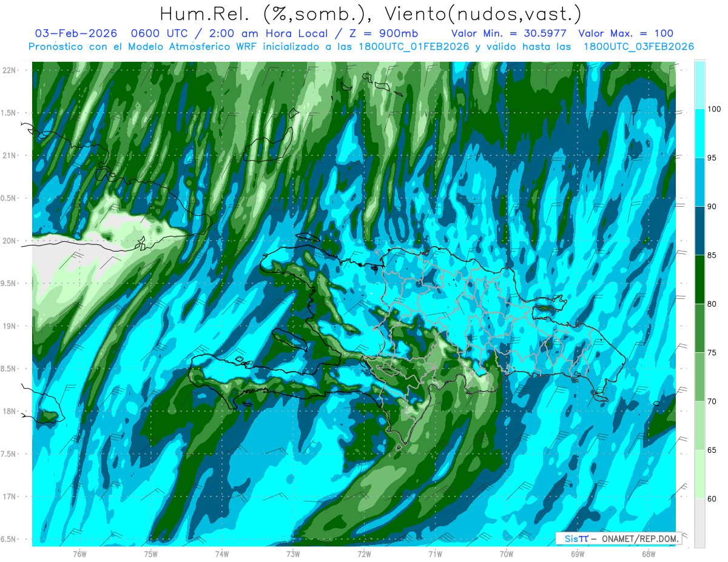
Task: Click the blue legend swatch between 90 and 95
Action: coord(699,182)
